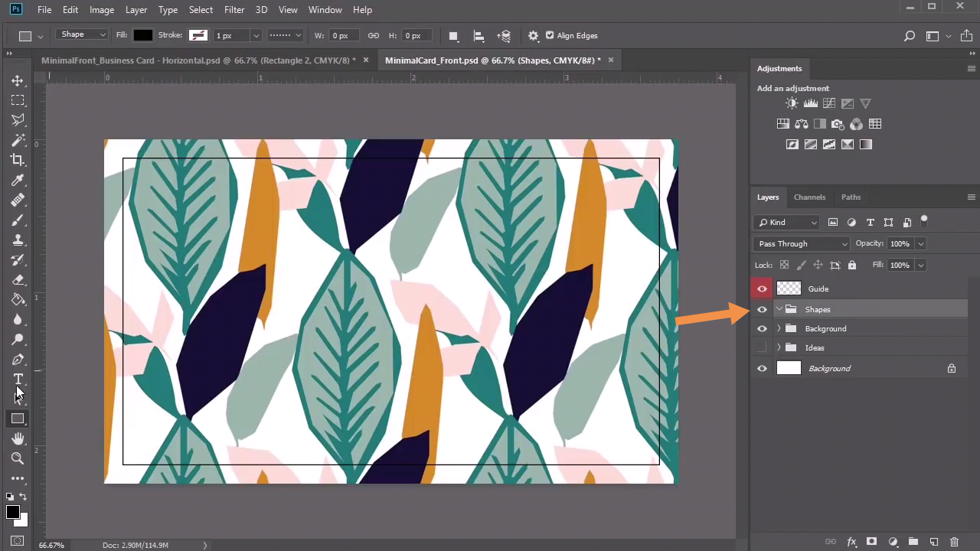Select the Eyedropper tool

coord(18,180)
